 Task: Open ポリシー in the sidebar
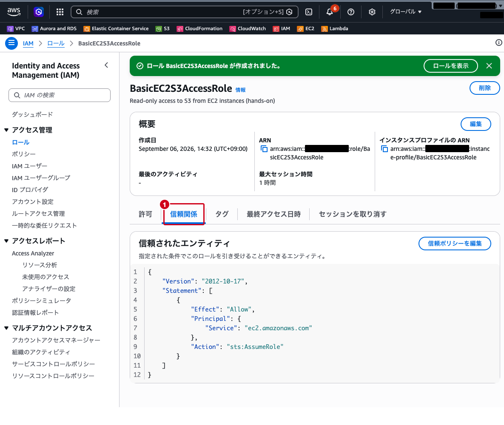point(23,154)
